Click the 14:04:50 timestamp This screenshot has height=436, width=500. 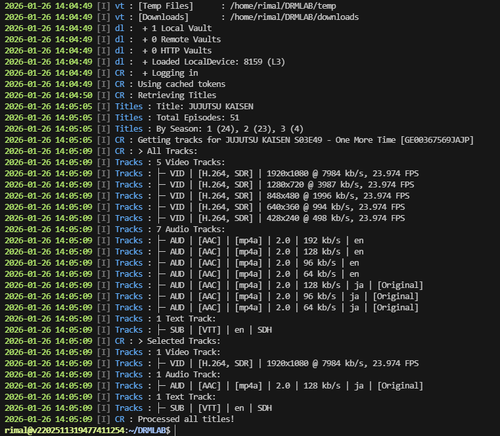[x=74, y=95]
